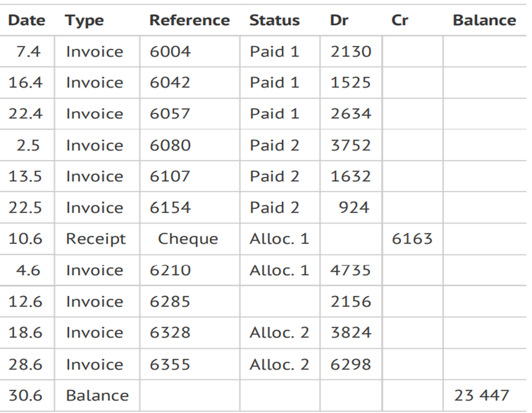Click the Balance column header
Image resolution: width=532 pixels, height=413 pixels.
pos(484,21)
